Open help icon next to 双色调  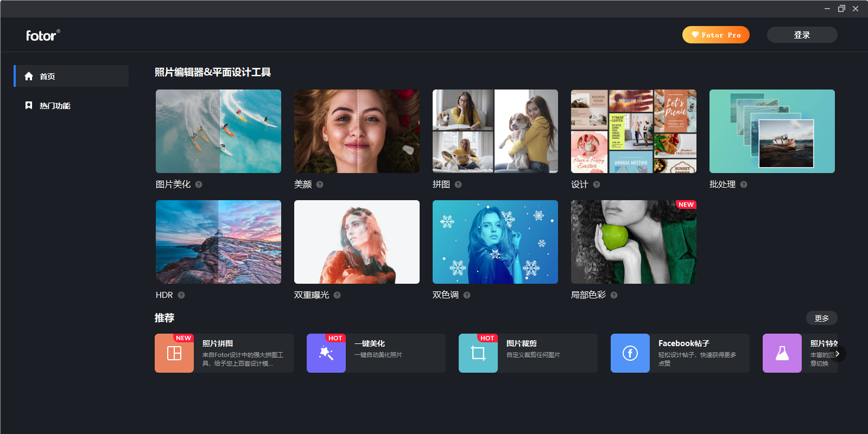tap(467, 295)
